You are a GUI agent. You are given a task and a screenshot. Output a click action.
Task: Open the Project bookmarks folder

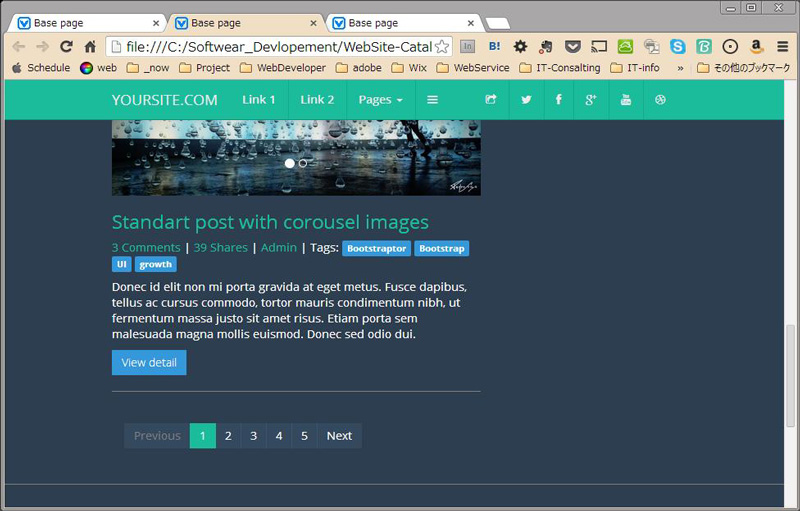tap(205, 68)
